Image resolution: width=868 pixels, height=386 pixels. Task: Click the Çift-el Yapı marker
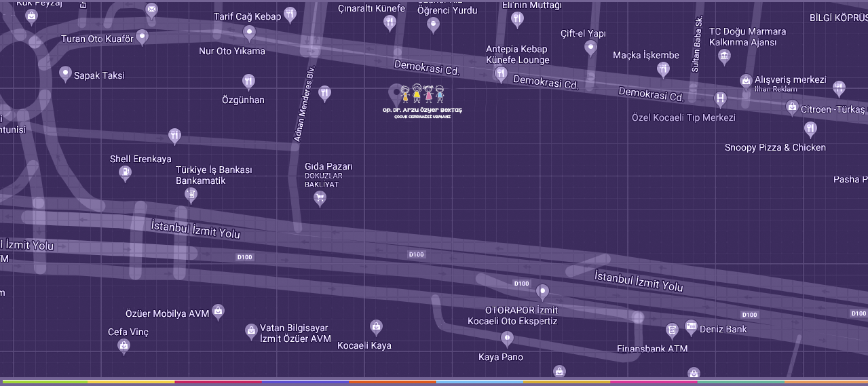[x=590, y=48]
